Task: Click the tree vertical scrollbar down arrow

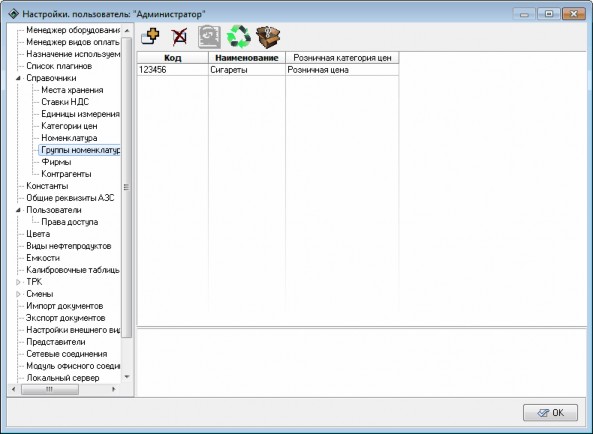Action: pos(127,377)
